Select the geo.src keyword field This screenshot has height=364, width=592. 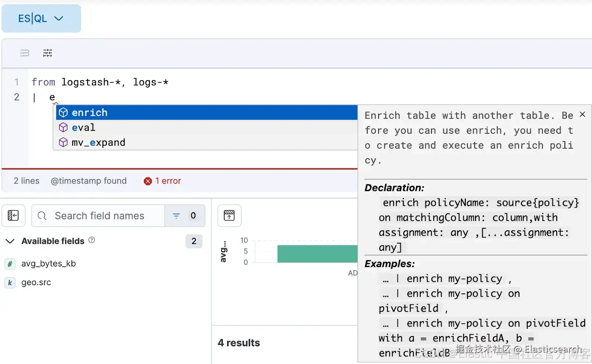click(x=36, y=282)
